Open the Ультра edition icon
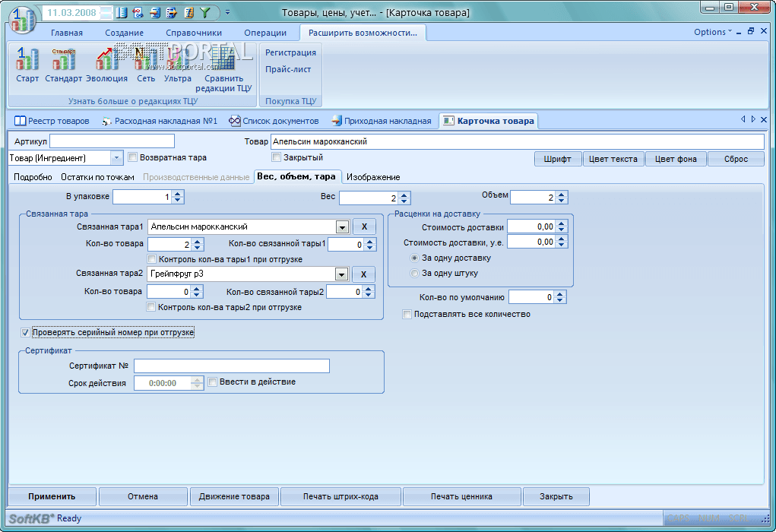Screen dimensions: 776x532 click(x=178, y=65)
